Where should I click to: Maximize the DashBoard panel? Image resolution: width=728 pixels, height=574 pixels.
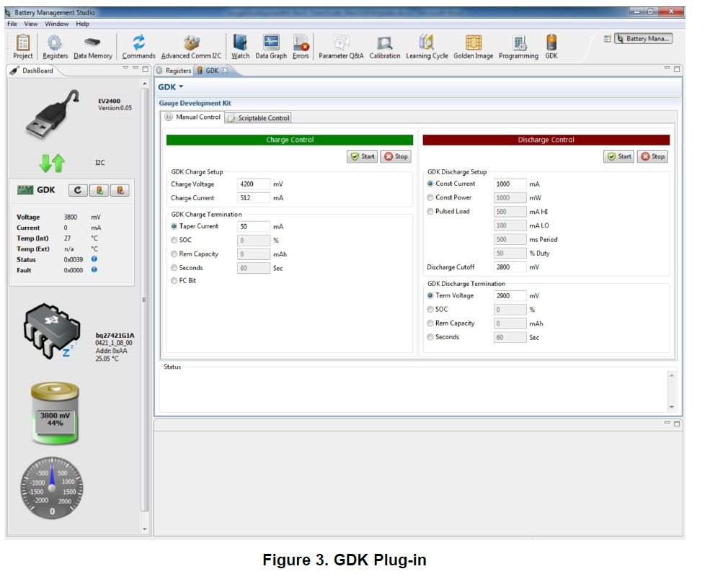coord(146,68)
